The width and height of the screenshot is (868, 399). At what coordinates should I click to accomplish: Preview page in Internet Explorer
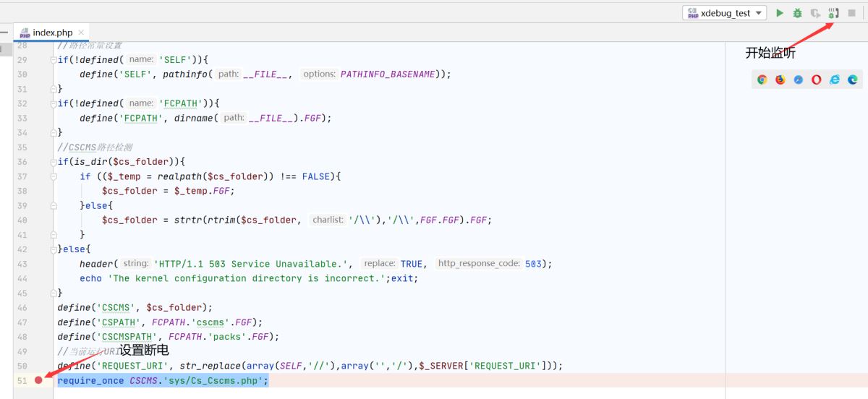835,80
